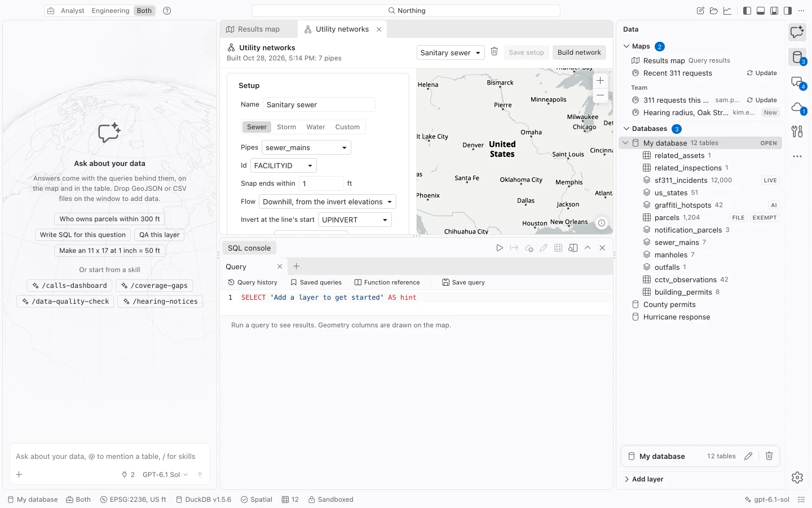Choose the Water network type
812x508 pixels.
coord(316,127)
